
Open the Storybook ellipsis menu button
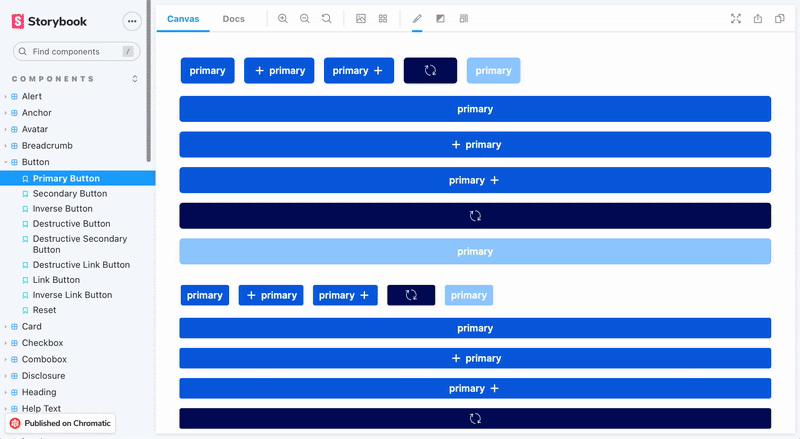click(131, 21)
